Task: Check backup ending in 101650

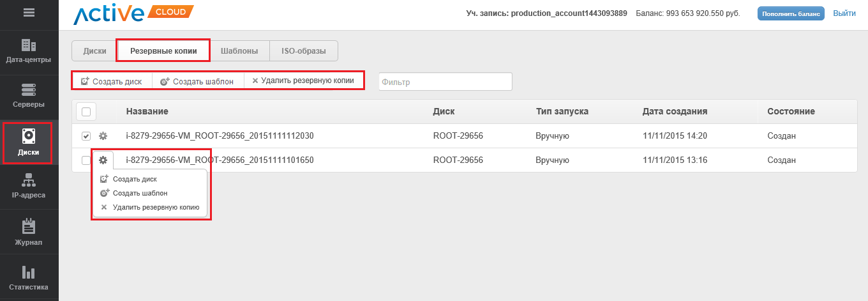Action: pos(86,160)
